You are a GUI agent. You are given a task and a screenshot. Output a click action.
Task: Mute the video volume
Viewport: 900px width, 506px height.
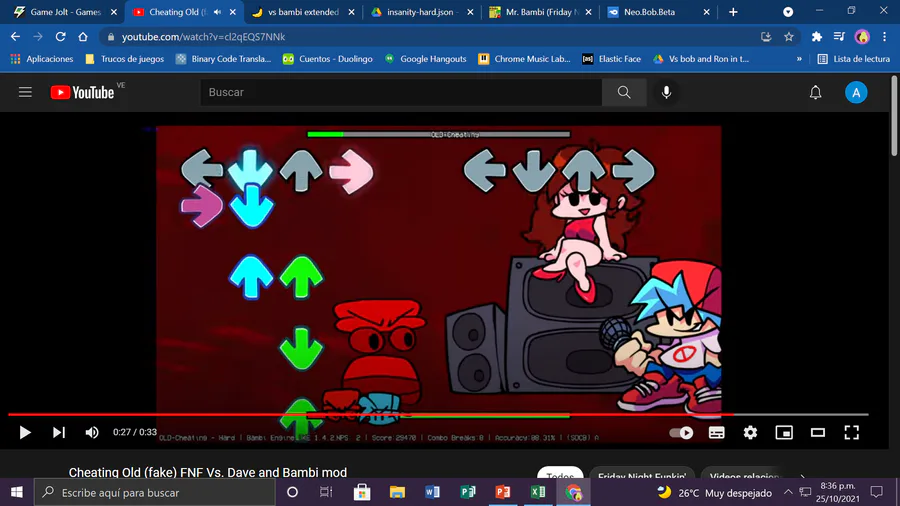click(92, 432)
